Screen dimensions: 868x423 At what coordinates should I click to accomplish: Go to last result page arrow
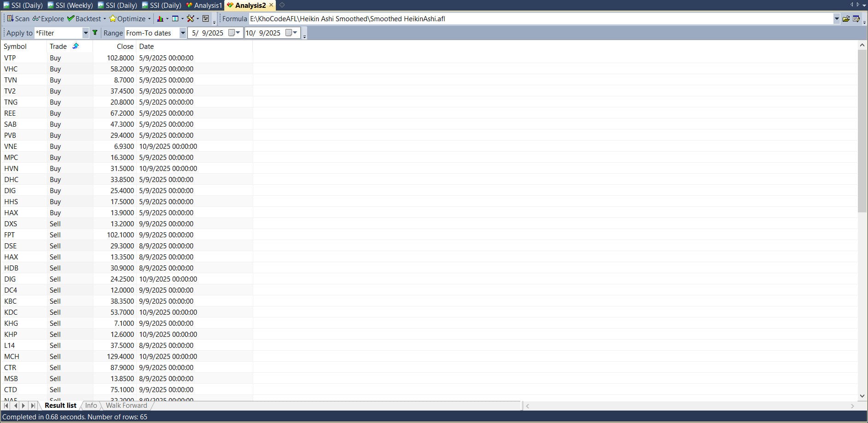pos(33,405)
